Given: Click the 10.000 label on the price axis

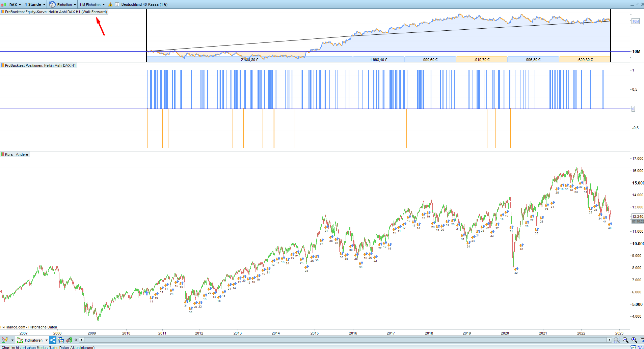Looking at the screenshot, I should pos(638,243).
